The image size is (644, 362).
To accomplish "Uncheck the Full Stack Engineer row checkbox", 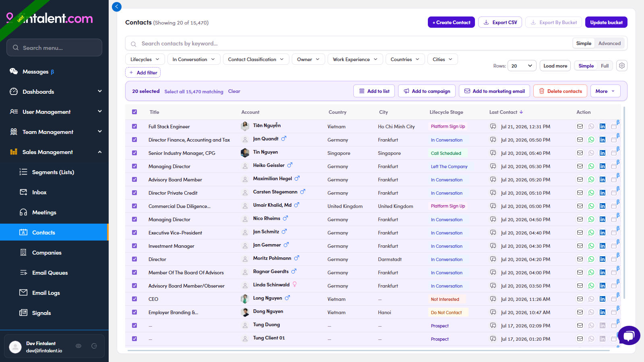I will click(x=134, y=126).
